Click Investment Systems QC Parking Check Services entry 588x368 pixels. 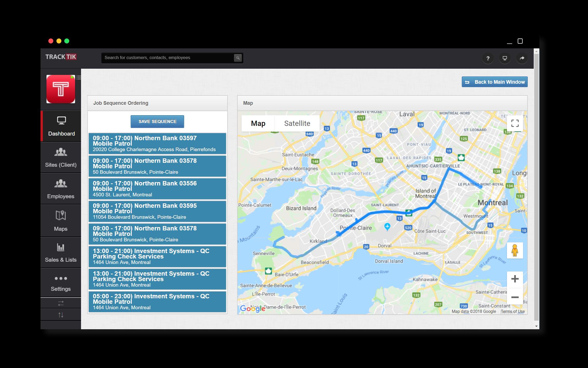[157, 256]
